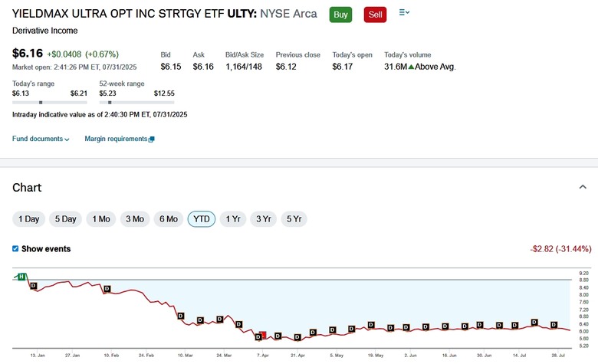
Task: Select the 1 Day chart range
Action: click(x=28, y=219)
